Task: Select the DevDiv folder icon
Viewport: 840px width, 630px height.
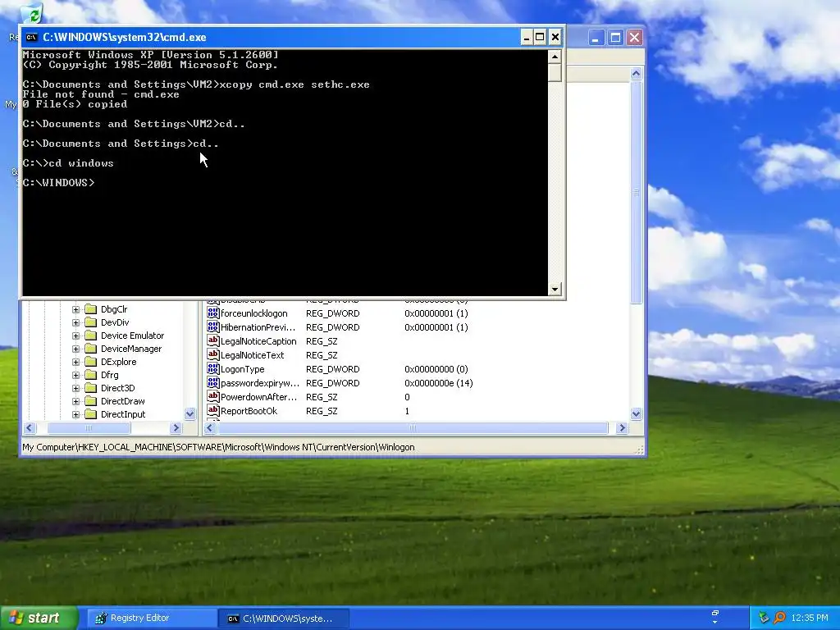Action: (x=90, y=322)
